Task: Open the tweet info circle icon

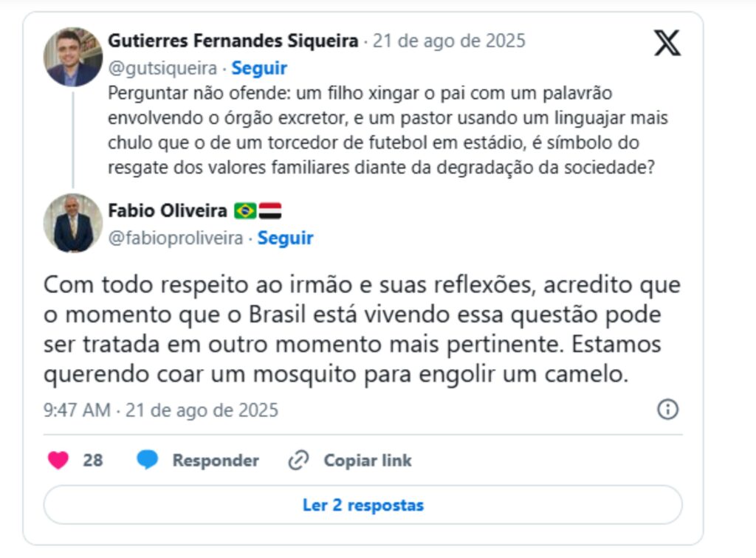Action: [x=667, y=410]
